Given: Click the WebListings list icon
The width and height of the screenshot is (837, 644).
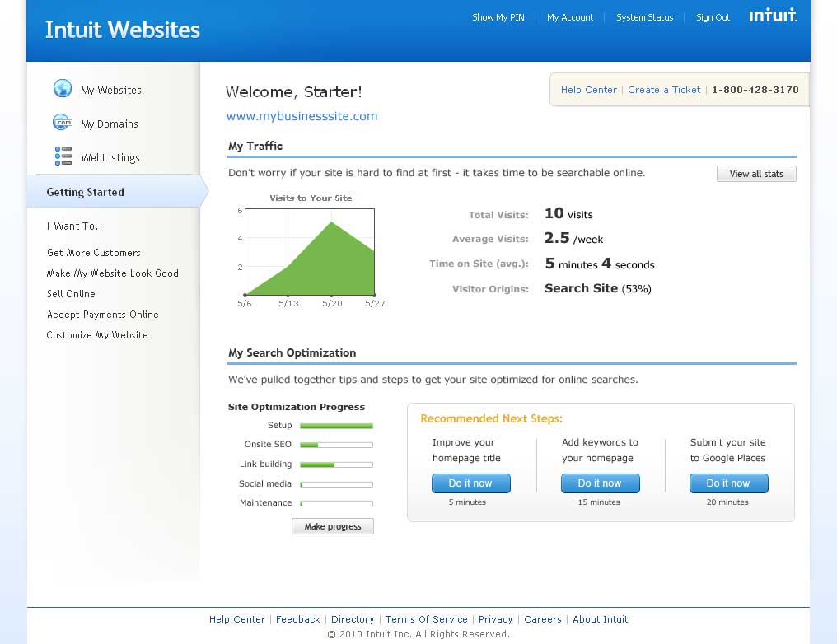Looking at the screenshot, I should click(x=63, y=156).
